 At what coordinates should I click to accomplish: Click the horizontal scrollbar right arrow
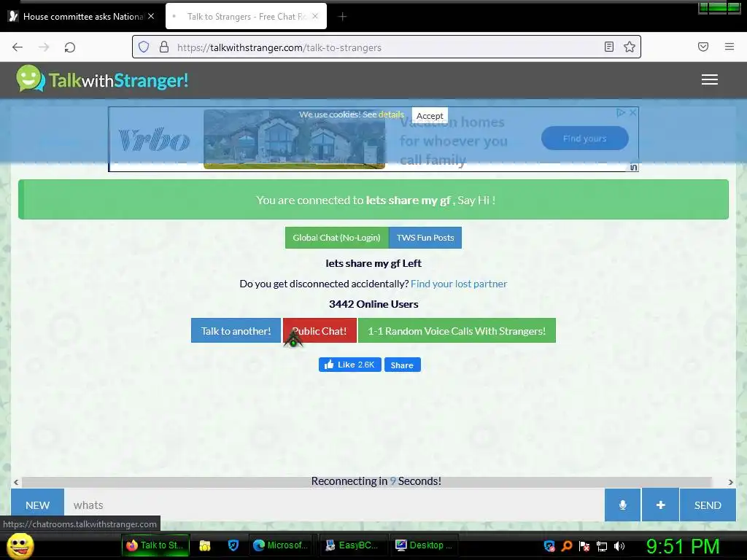[731, 482]
